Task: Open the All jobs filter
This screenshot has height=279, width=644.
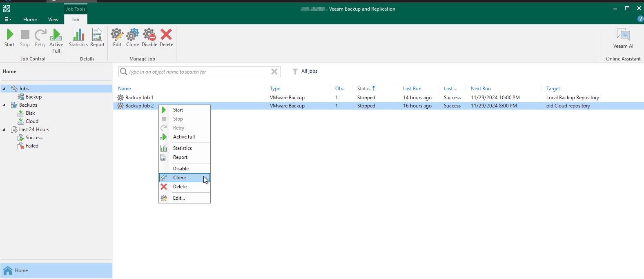Action: [305, 71]
